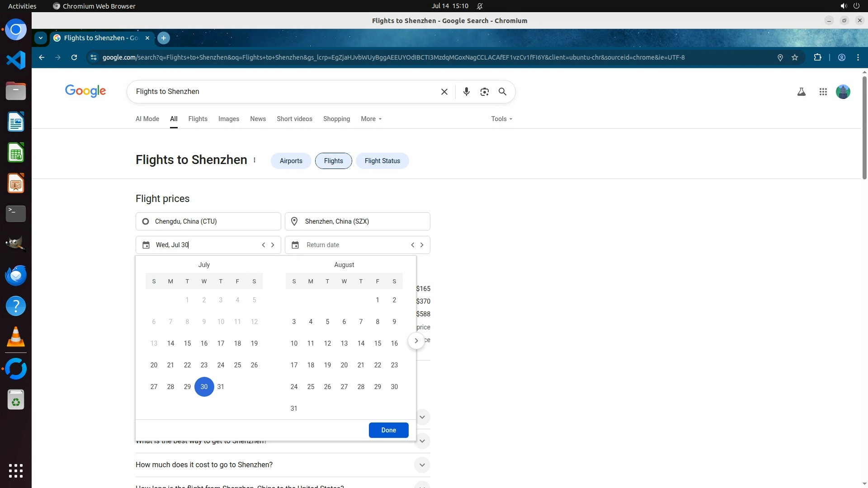868x488 pixels.
Task: Clear the search box with X icon
Action: (444, 92)
